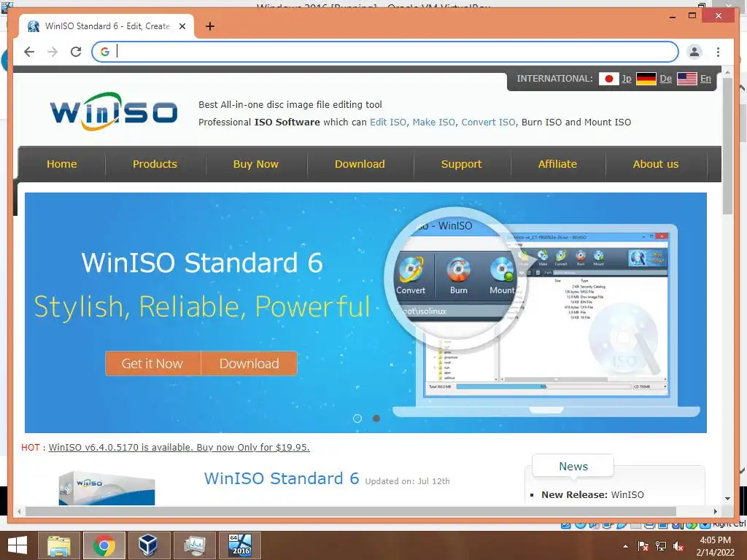This screenshot has height=560, width=747.
Task: Switch language via the De link
Action: 665,79
